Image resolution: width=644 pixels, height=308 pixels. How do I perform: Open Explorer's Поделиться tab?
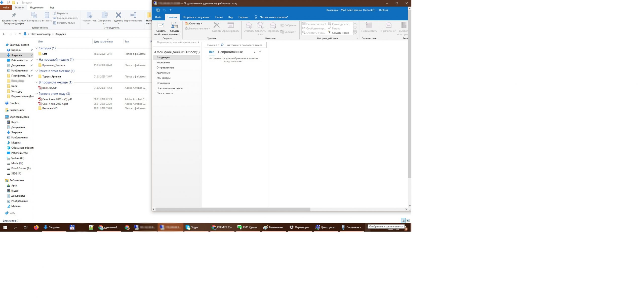[37, 8]
